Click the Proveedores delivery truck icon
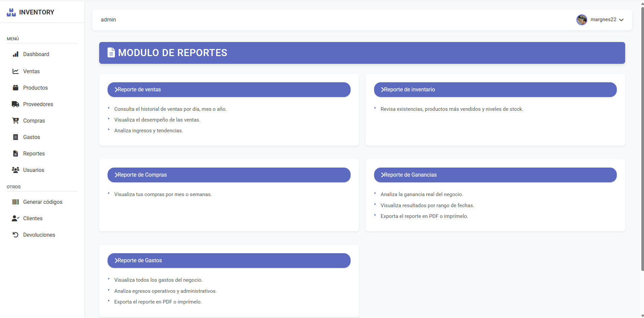 [16, 104]
